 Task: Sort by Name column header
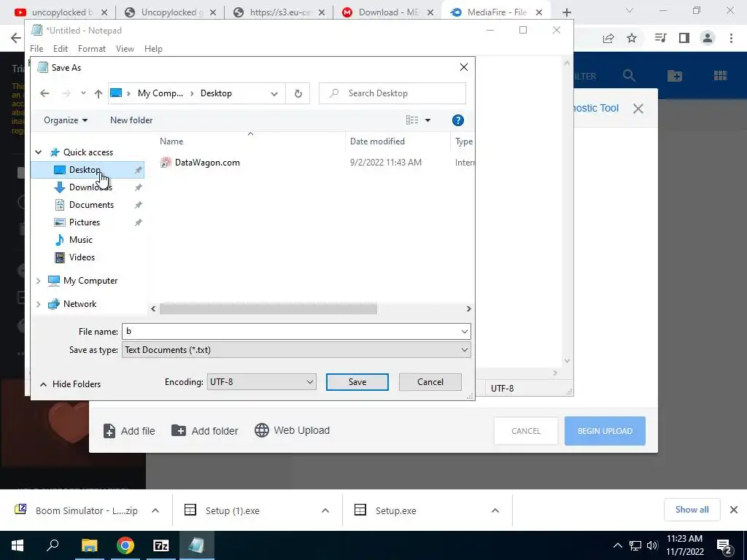click(x=171, y=141)
